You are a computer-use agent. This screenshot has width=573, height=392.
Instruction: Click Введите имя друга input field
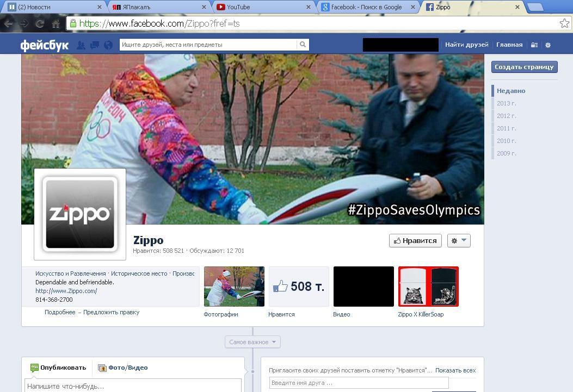click(x=359, y=383)
